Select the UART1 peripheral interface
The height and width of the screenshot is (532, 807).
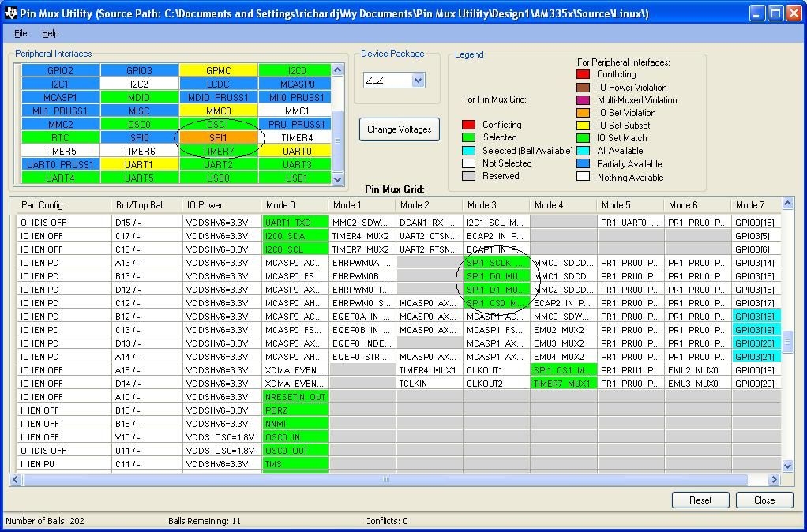click(139, 164)
